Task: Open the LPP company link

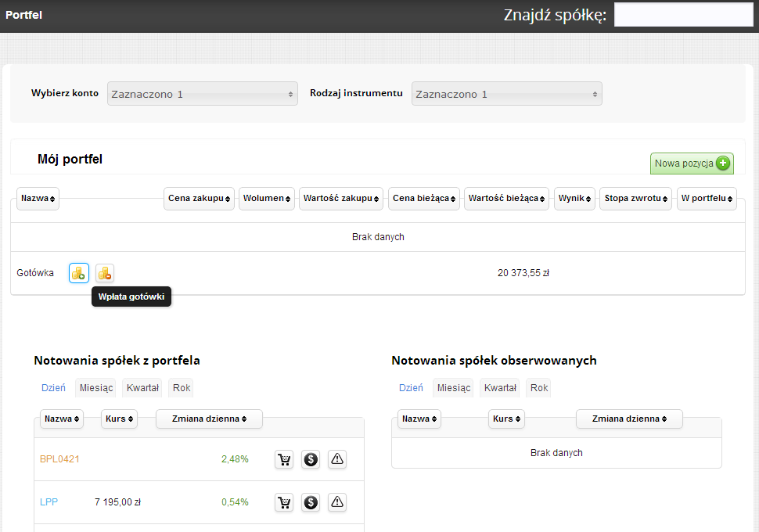Action: click(49, 502)
